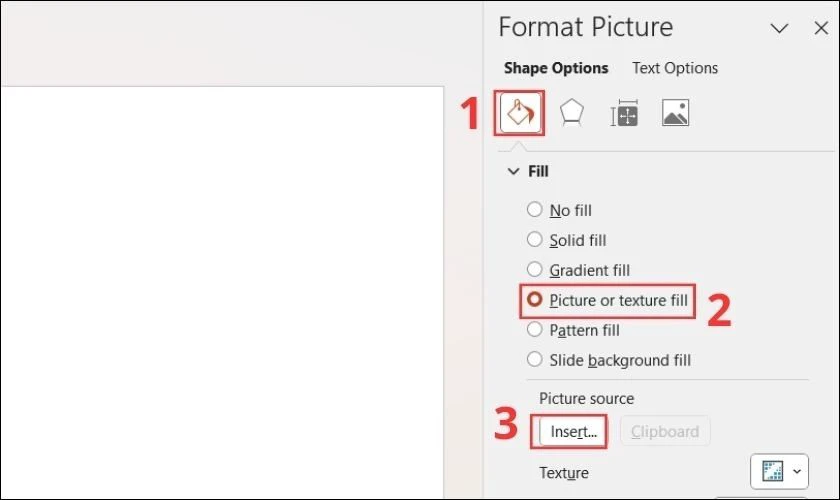Open the Effects pentagon tab
Image resolution: width=840 pixels, height=500 pixels.
[572, 113]
